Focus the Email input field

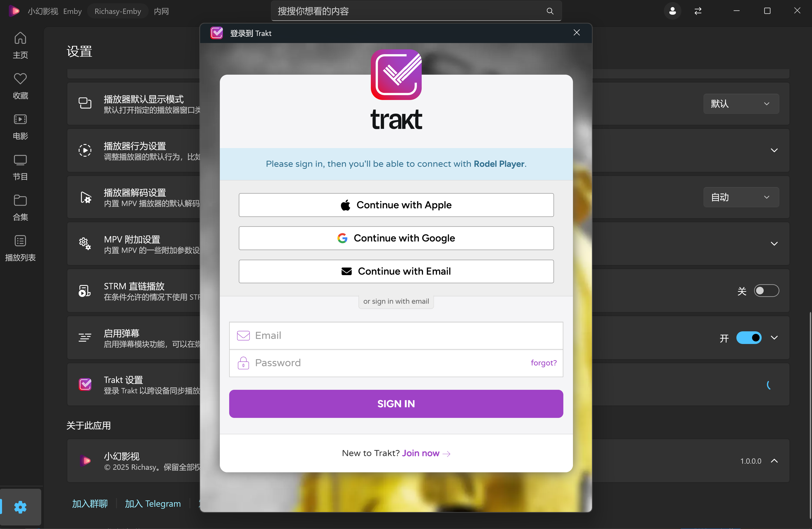[x=396, y=335]
